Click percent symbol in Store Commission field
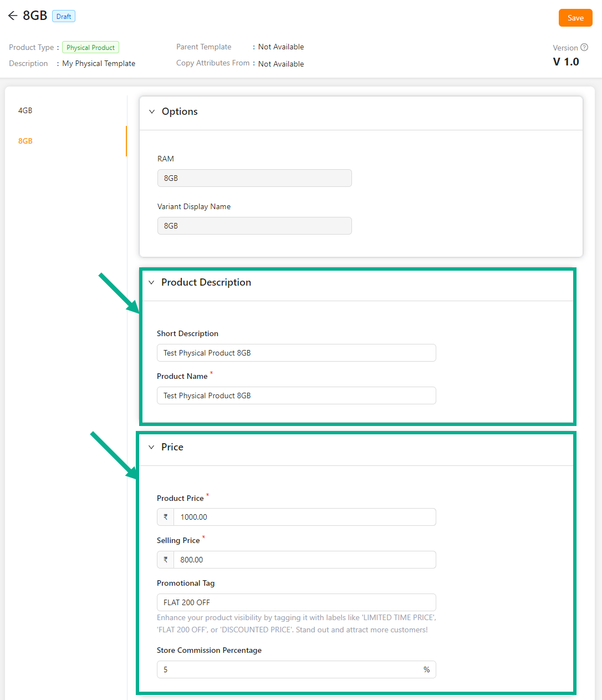Screen dimensions: 602x700 pyautogui.click(x=426, y=669)
